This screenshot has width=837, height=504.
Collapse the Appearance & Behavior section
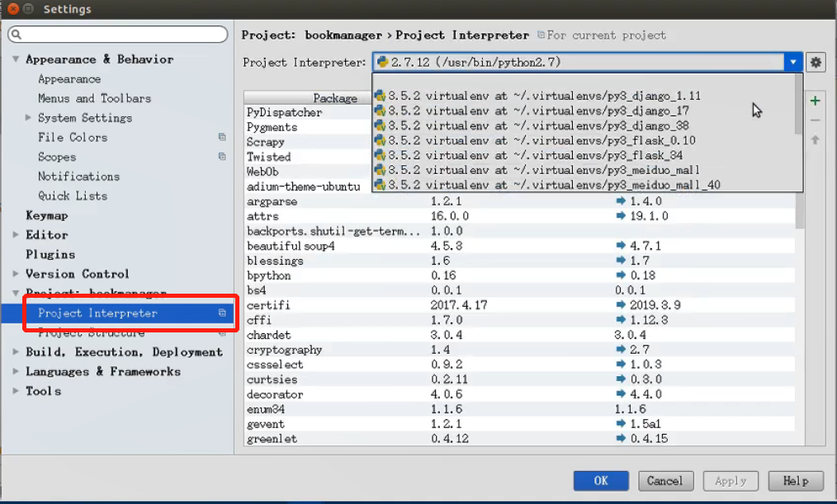tap(16, 59)
